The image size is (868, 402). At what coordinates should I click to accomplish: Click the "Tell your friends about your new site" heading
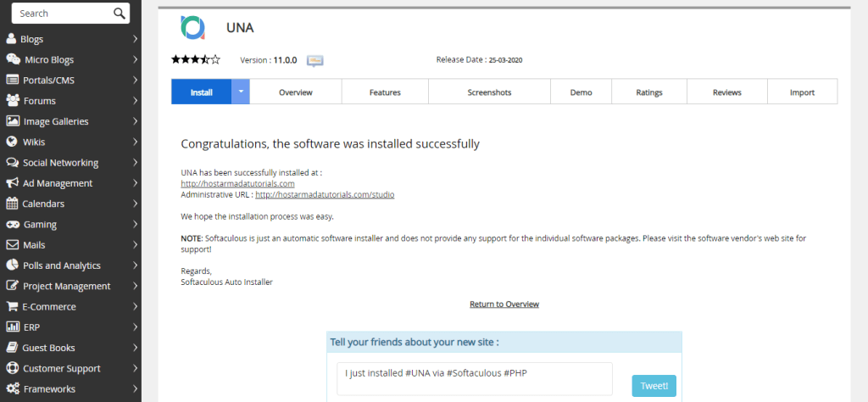[x=415, y=342]
